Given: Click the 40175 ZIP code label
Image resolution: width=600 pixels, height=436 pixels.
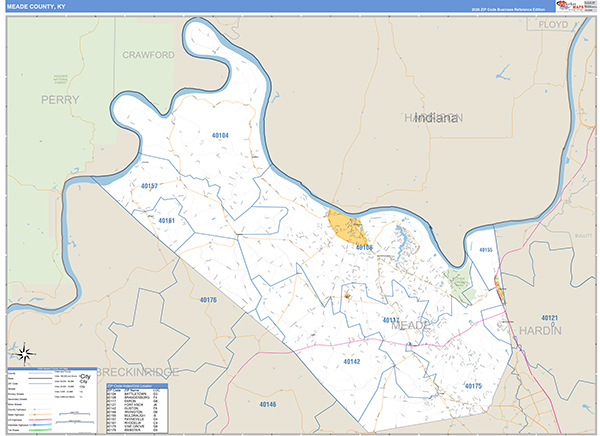Looking at the screenshot, I should (x=473, y=385).
